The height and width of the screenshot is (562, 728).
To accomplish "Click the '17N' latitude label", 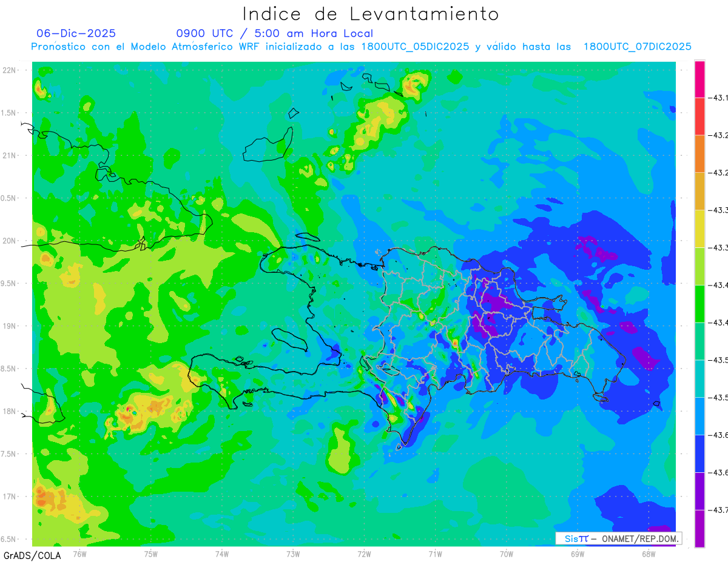I will pyautogui.click(x=10, y=497).
